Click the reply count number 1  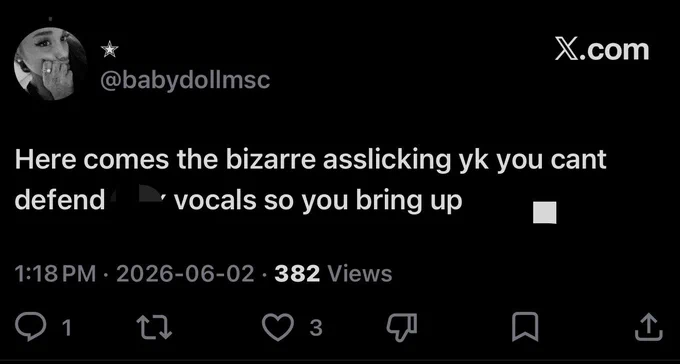(66, 328)
